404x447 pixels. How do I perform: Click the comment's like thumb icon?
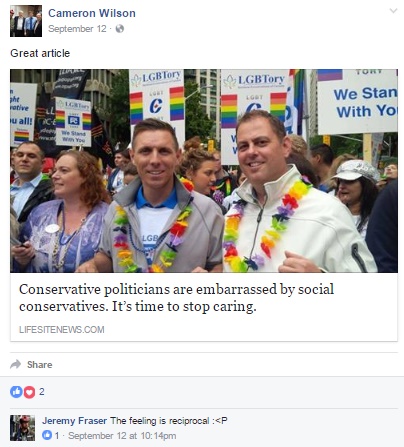click(47, 435)
